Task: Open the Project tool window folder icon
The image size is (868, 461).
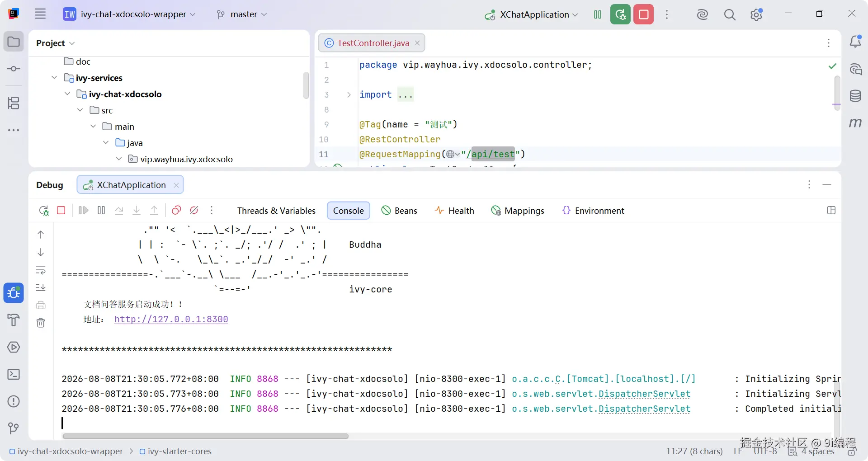Action: [x=14, y=42]
